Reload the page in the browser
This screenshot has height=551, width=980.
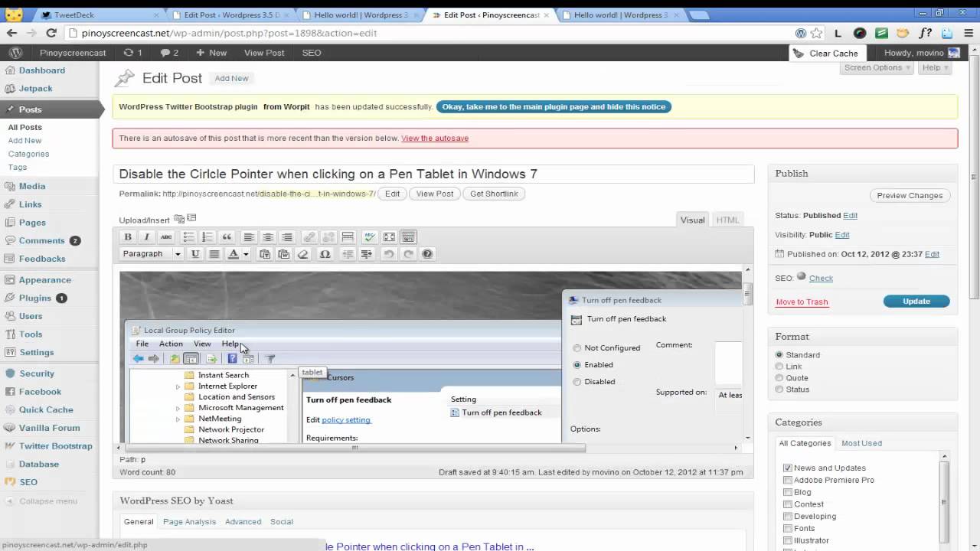[51, 33]
